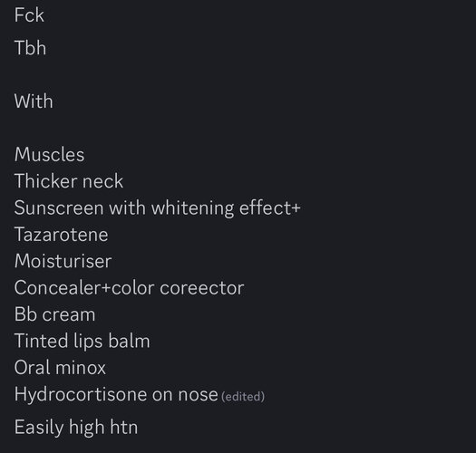This screenshot has height=453, width=476.
Task: Click the 'With' message line
Action: [x=34, y=101]
